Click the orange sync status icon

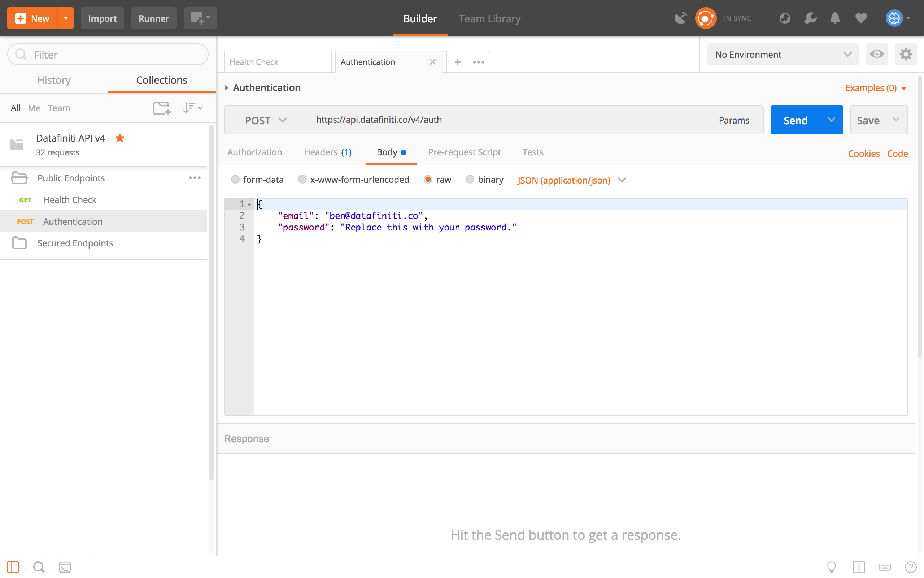[x=705, y=18]
